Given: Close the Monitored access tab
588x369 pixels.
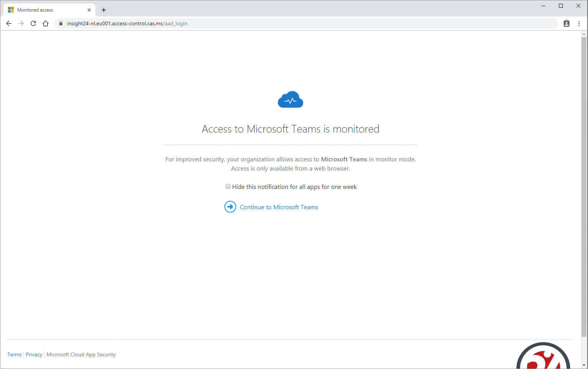Looking at the screenshot, I should [89, 10].
